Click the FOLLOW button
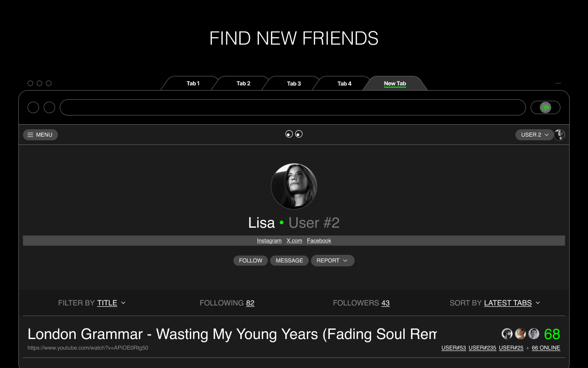Screen dimensions: 588x368 pyautogui.click(x=250, y=260)
